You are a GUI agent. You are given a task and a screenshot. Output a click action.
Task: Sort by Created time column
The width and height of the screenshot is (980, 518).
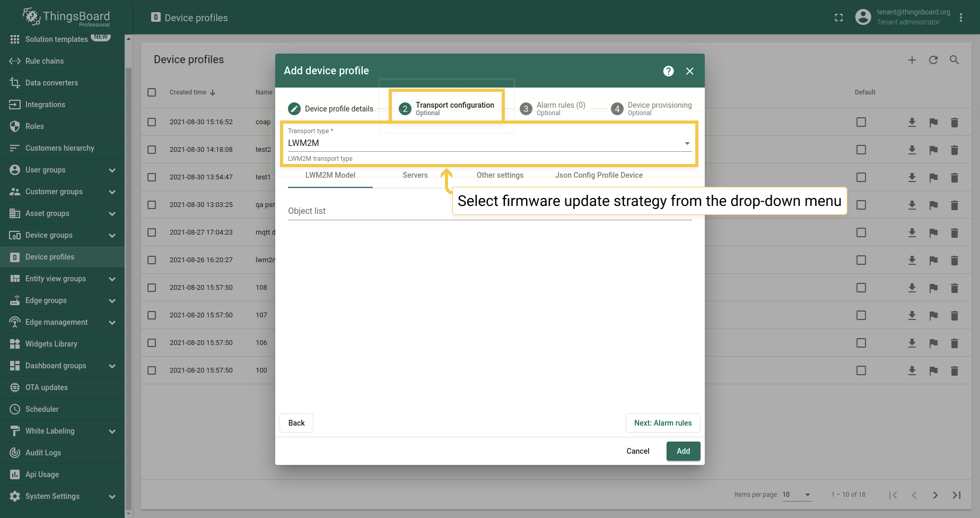coord(192,92)
